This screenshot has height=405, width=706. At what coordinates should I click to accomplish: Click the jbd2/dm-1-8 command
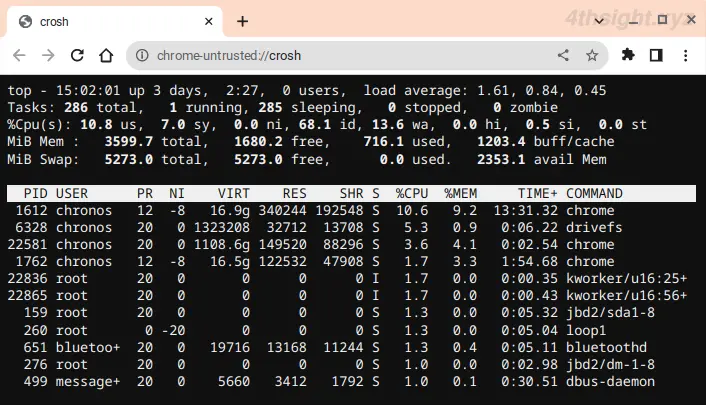click(611, 365)
